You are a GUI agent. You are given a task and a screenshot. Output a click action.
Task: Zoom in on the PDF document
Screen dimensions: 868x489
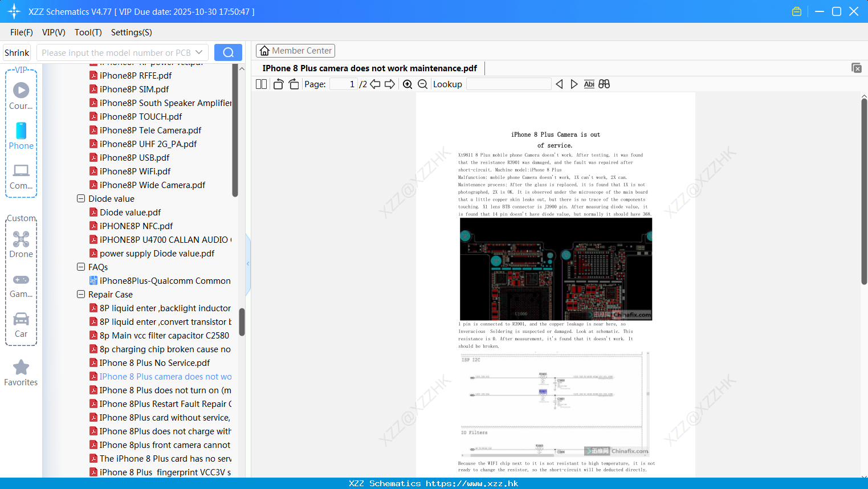[x=407, y=84]
